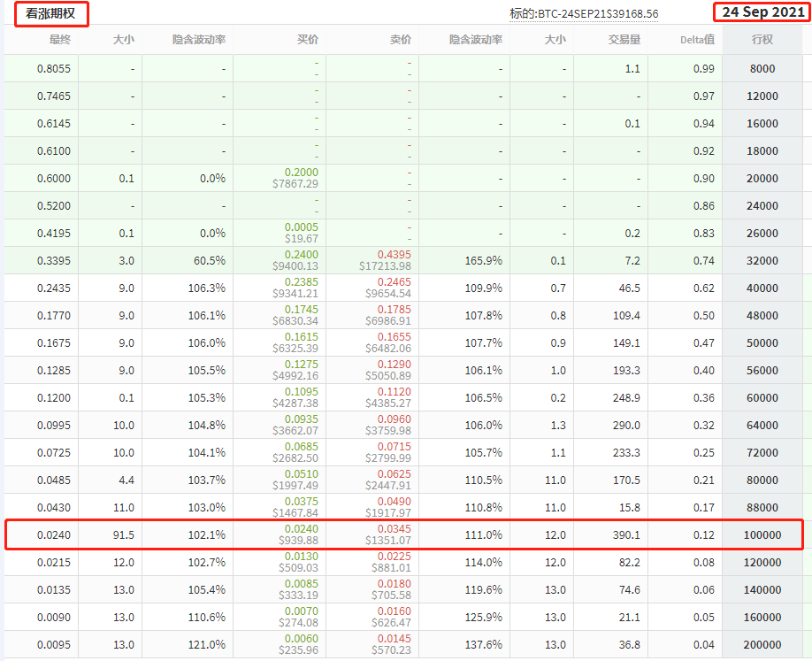The width and height of the screenshot is (812, 661).
Task: Click the 0.0005 bid price for strike 26000
Action: click(x=302, y=227)
